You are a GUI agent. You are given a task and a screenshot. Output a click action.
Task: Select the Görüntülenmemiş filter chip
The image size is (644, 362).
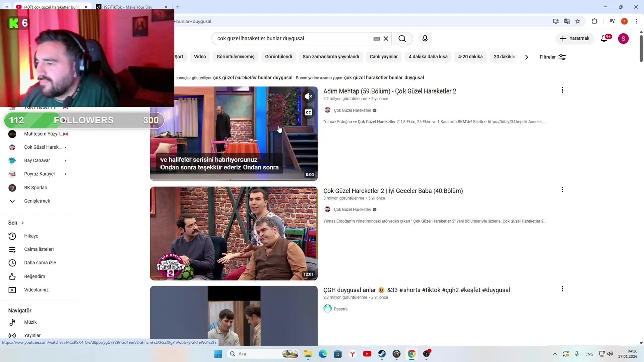[235, 57]
